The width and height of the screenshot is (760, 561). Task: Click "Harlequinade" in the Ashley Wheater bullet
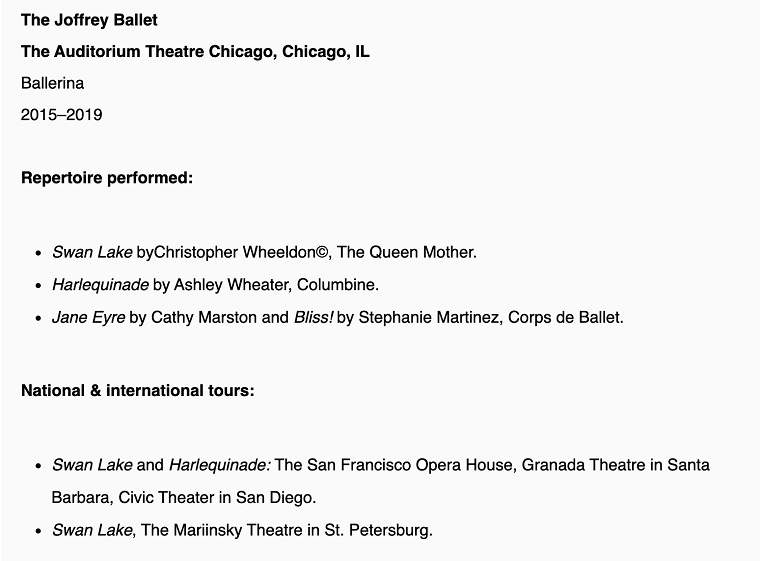(100, 284)
